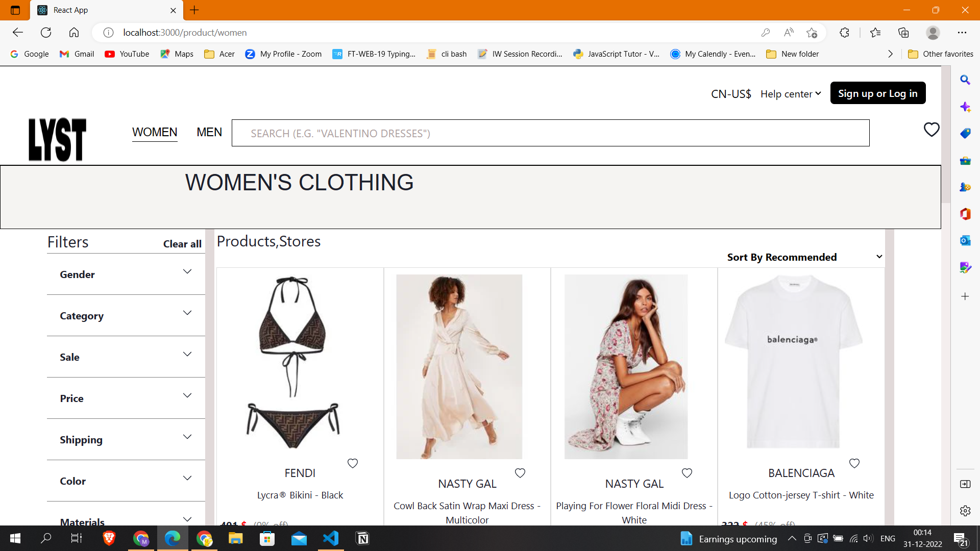Open sidebar Shopping tag icon
This screenshot has height=551, width=980.
click(x=965, y=134)
